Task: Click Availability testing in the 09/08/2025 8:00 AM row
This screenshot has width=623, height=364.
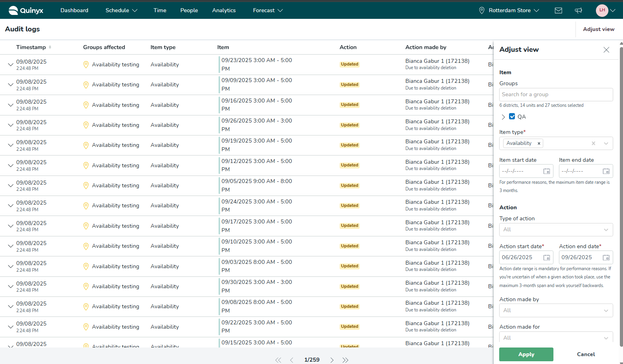Action: click(x=116, y=307)
